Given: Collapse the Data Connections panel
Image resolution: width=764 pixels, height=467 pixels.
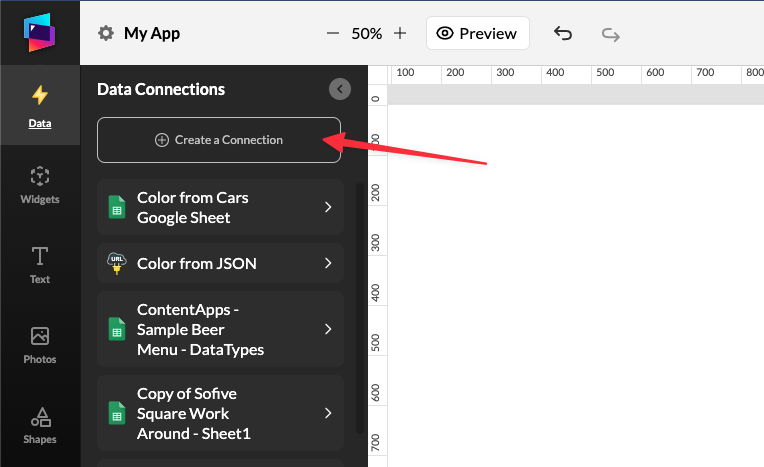Looking at the screenshot, I should point(340,89).
